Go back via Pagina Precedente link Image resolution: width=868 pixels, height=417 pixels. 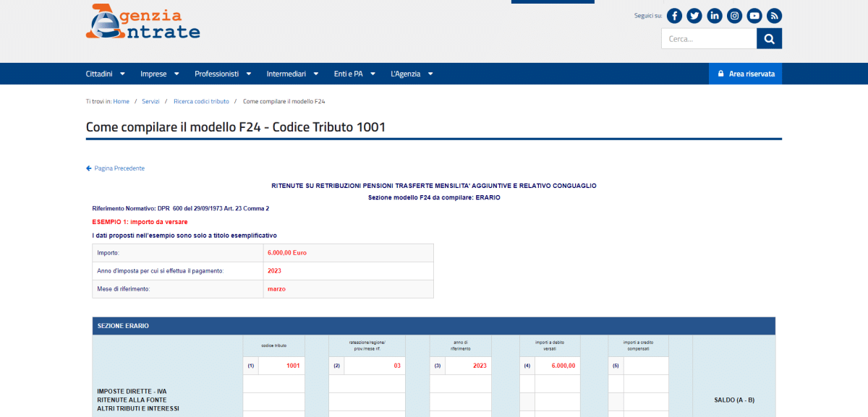click(x=116, y=168)
